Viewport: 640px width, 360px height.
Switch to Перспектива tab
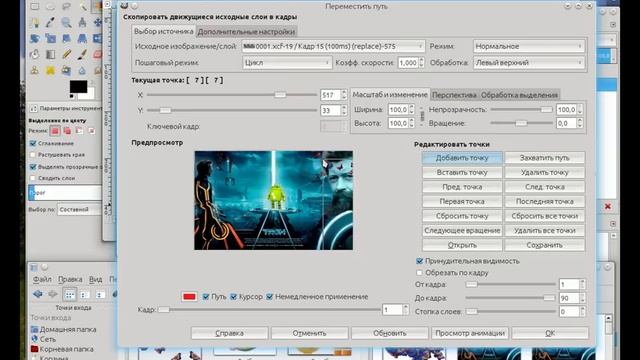[x=454, y=95]
